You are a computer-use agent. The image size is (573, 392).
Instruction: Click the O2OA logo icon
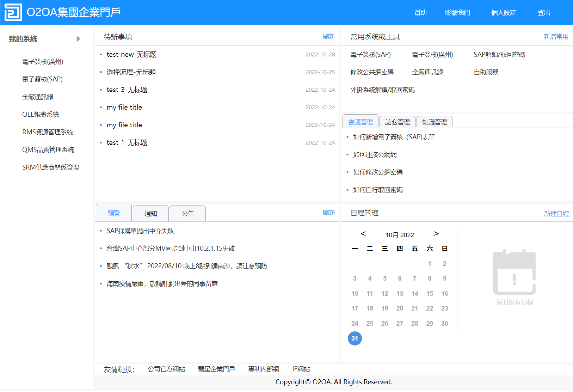(13, 12)
